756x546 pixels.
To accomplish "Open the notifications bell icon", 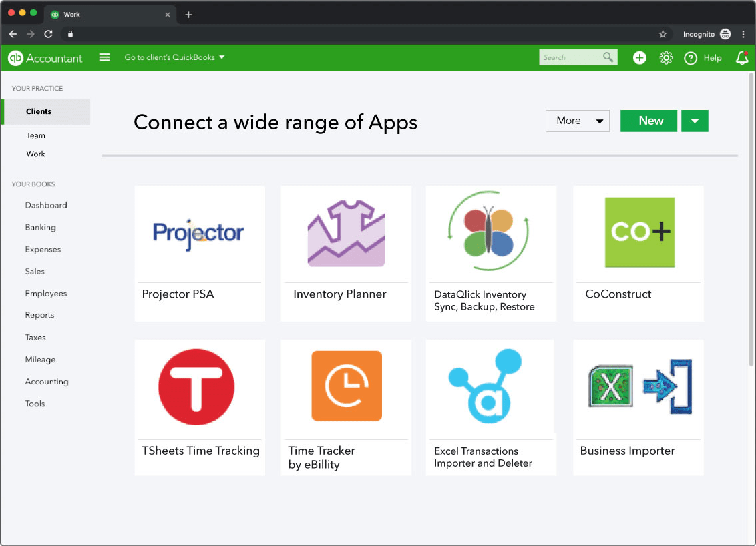I will click(741, 58).
